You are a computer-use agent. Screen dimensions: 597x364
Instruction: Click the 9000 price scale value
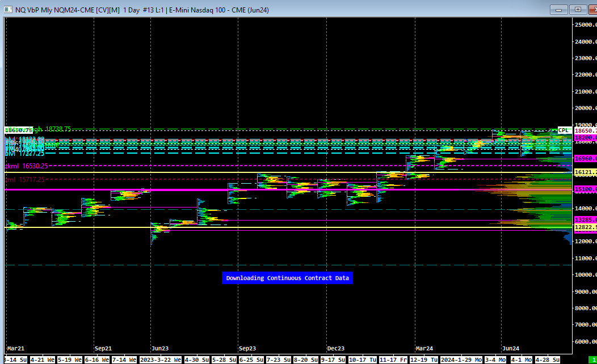pyautogui.click(x=586, y=292)
